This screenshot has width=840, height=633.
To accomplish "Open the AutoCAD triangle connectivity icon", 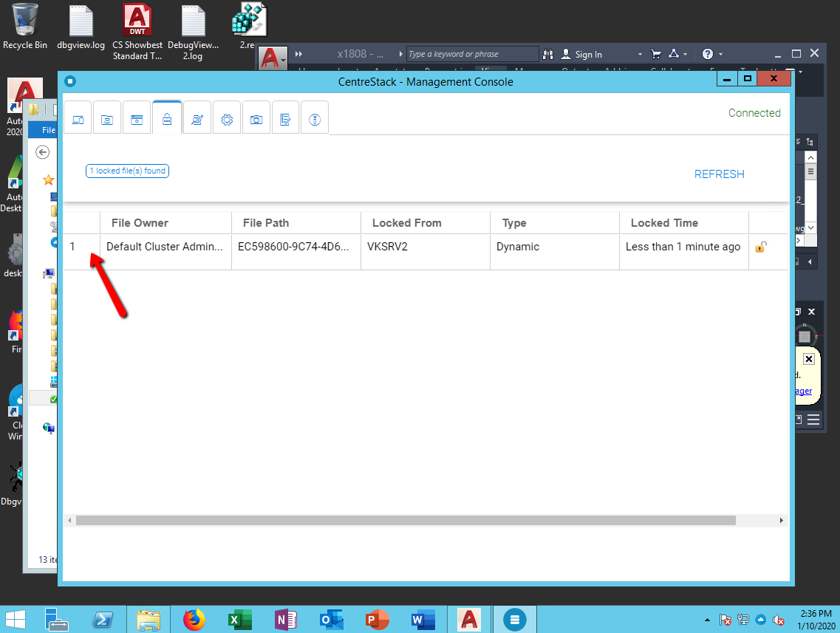I will point(674,54).
